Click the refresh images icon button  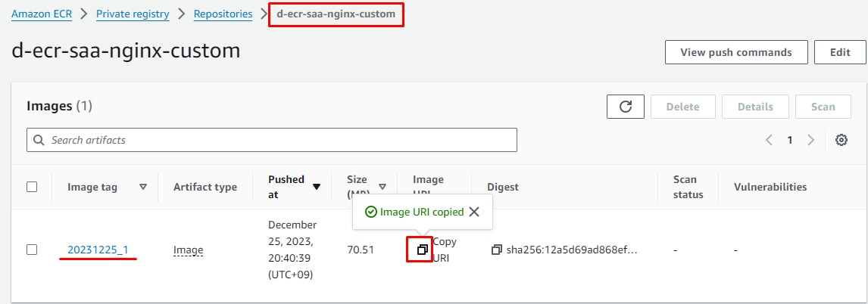click(626, 107)
